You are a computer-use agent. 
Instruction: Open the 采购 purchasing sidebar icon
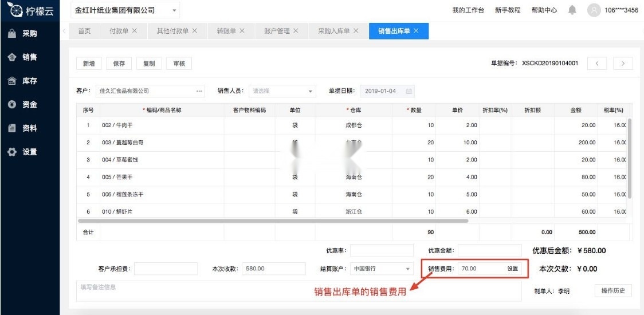pos(12,34)
